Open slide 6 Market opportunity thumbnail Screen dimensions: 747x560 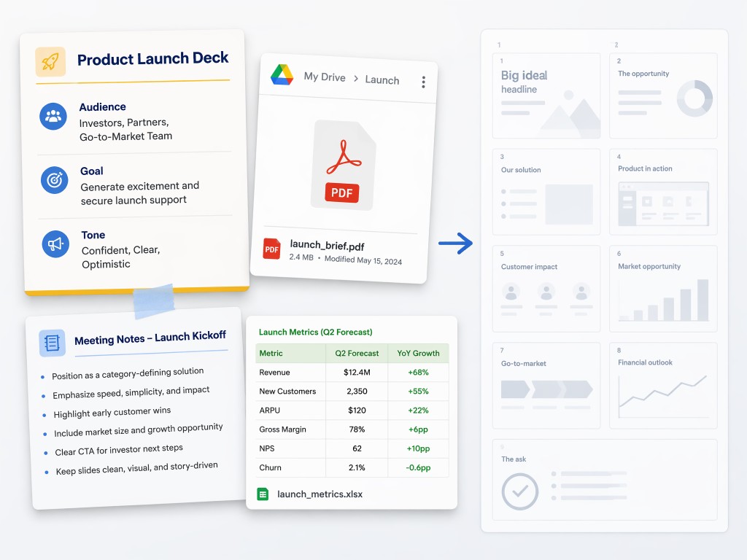point(663,289)
